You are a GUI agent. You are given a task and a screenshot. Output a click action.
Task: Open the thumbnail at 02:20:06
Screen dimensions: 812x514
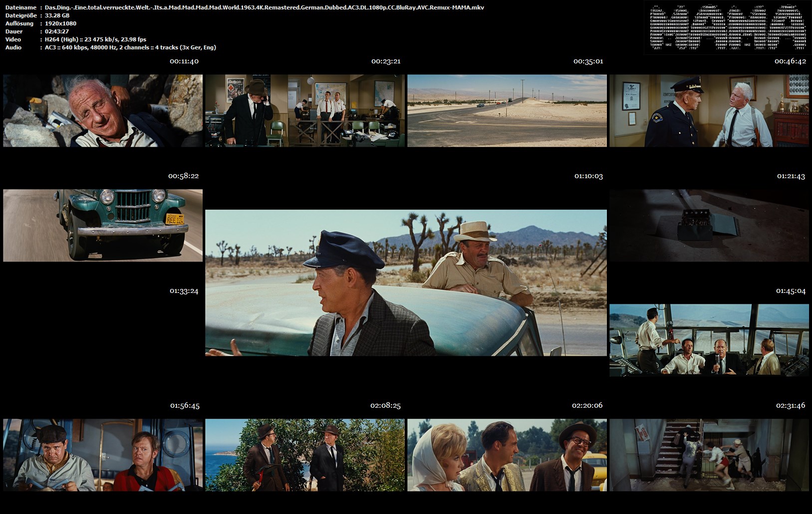coord(507,455)
